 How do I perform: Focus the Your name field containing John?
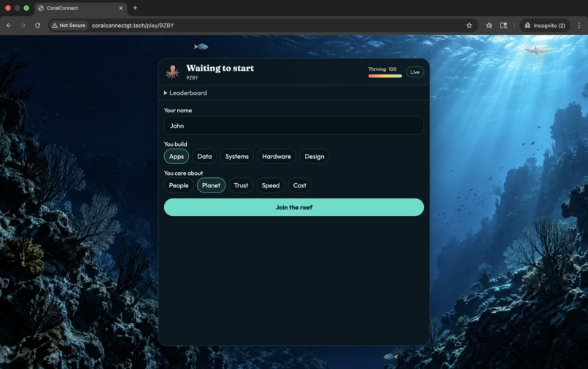pyautogui.click(x=293, y=125)
